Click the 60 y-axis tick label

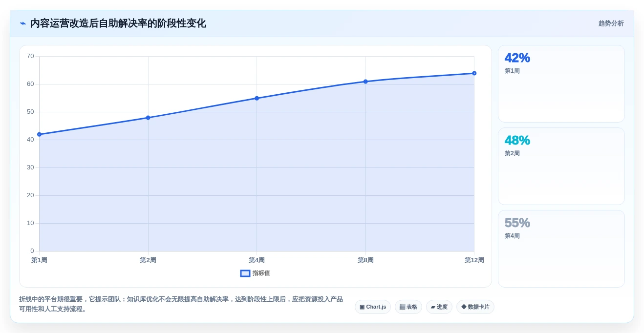[30, 84]
